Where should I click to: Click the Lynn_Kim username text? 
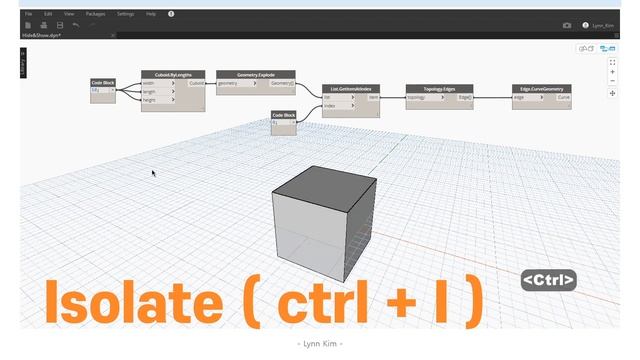[603, 26]
